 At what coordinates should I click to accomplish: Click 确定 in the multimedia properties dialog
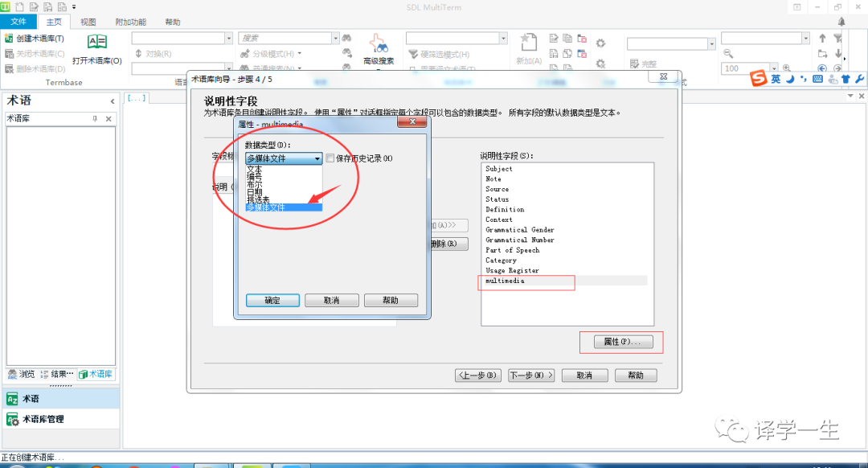[x=272, y=300]
